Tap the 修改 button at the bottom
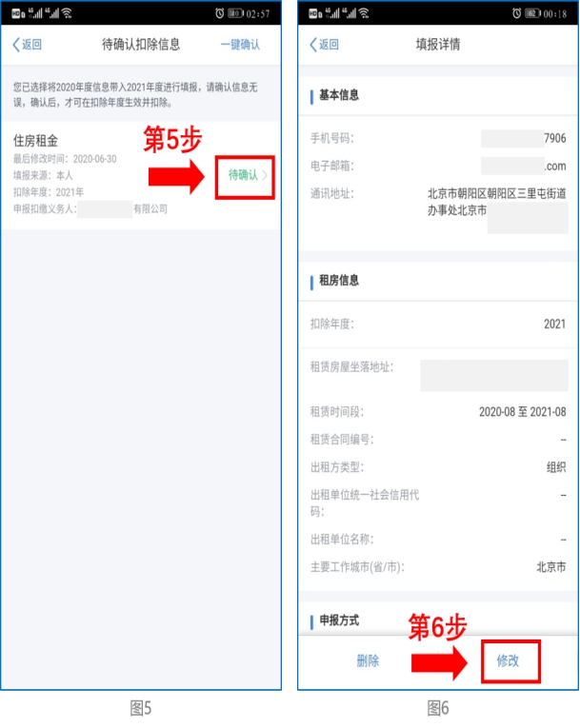The image size is (580, 728). coord(508,660)
